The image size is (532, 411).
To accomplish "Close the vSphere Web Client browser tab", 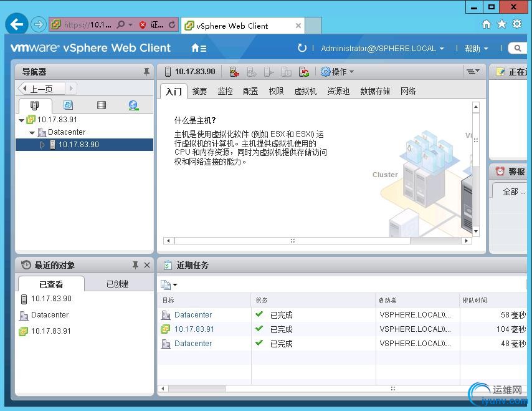I will click(298, 26).
